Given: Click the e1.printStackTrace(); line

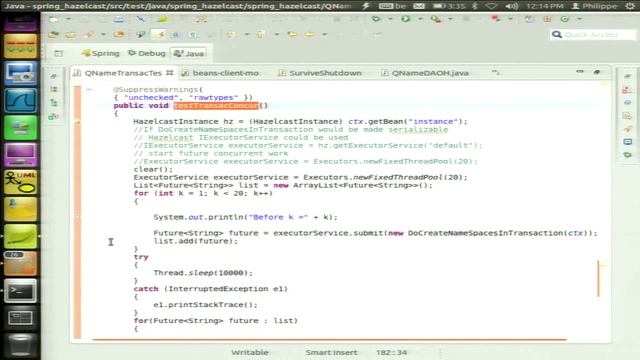Looking at the screenshot, I should coord(205,305).
